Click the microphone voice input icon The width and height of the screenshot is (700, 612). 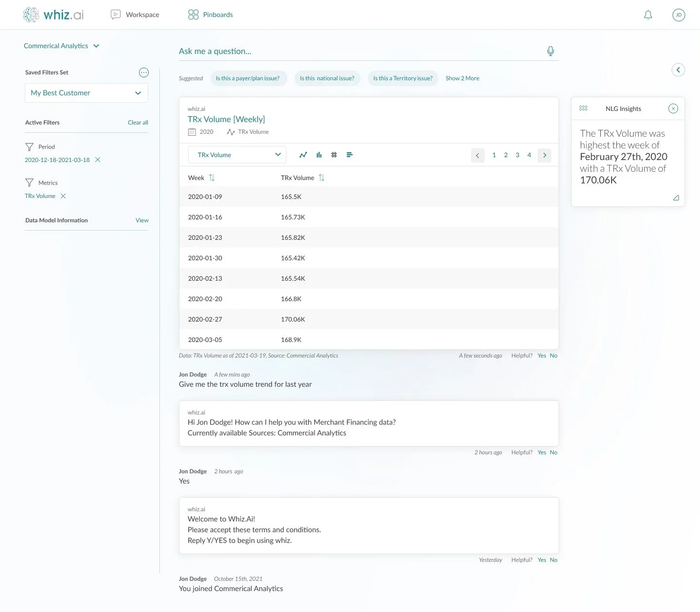[x=550, y=51]
